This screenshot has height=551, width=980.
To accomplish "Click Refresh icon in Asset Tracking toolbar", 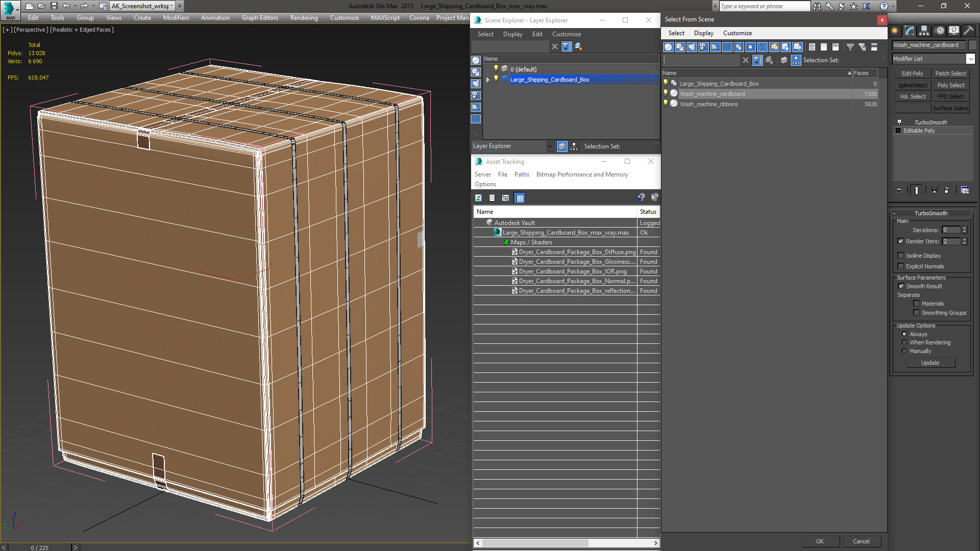I will (478, 198).
